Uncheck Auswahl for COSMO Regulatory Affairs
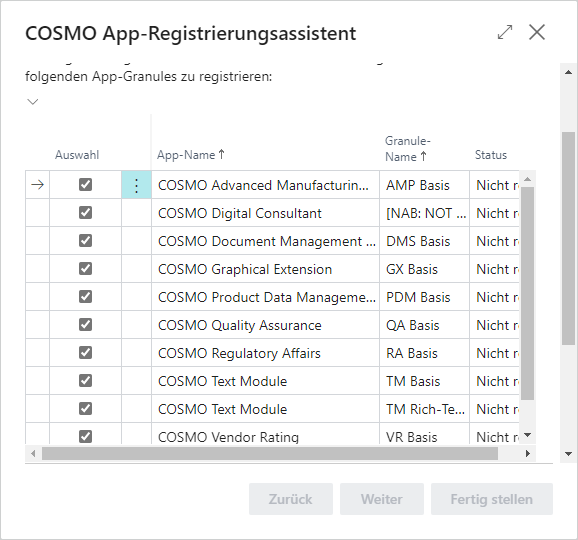Image resolution: width=578 pixels, height=540 pixels. pos(86,353)
